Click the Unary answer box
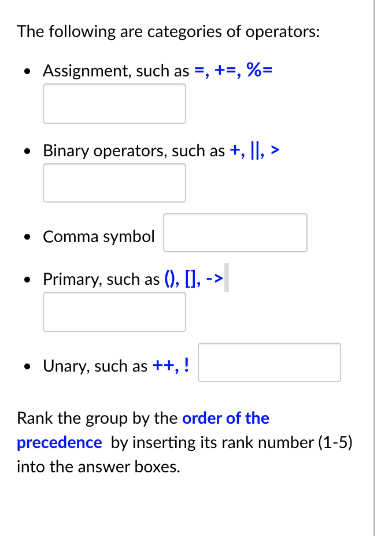Viewport: 392px width, 536px height. pos(269,362)
